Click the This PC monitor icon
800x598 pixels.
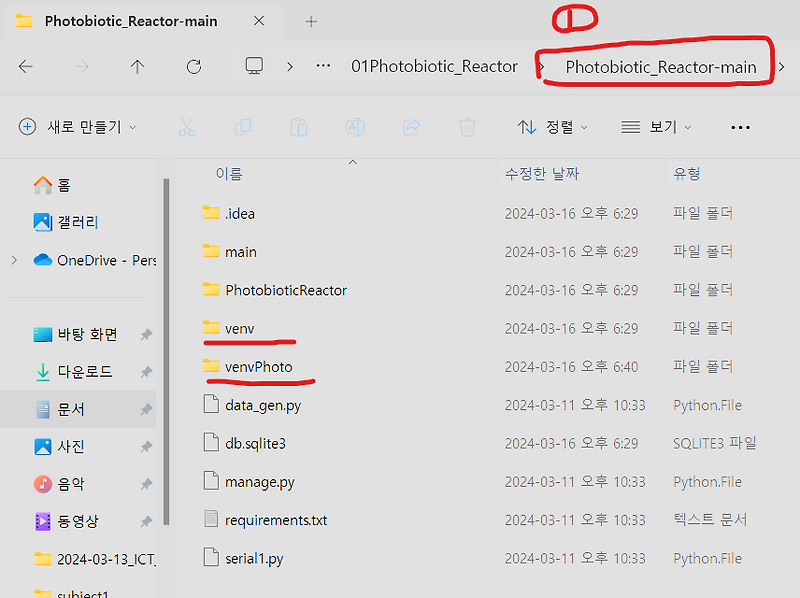[x=254, y=66]
